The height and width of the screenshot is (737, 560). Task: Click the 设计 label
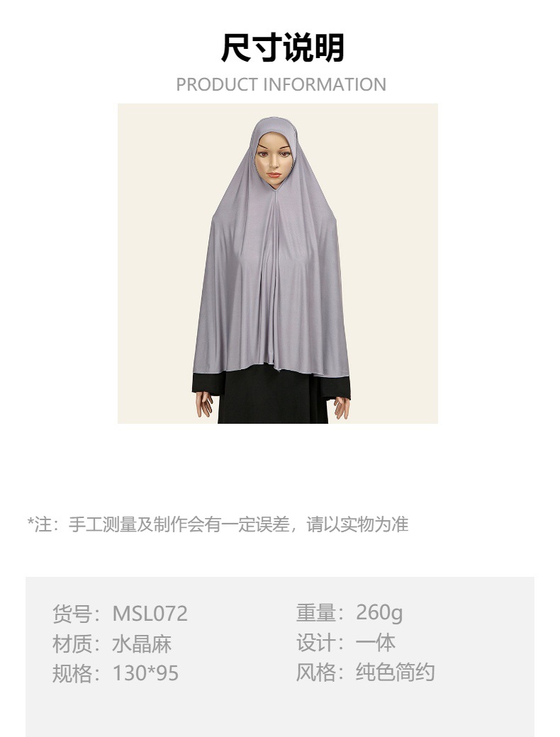click(315, 643)
